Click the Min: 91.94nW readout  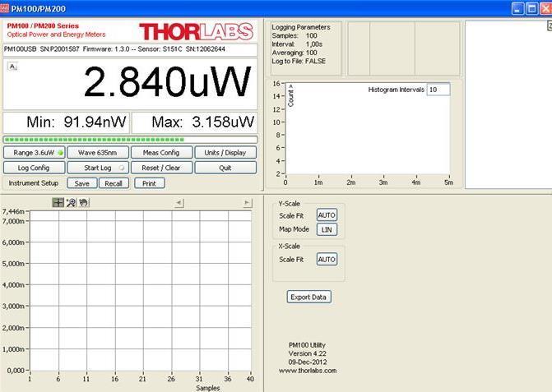coord(66,122)
